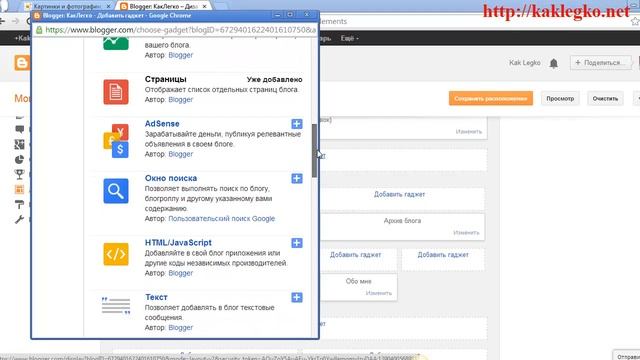The width and height of the screenshot is (640, 360).
Task: Click Очистить button in main window
Action: [x=605, y=98]
